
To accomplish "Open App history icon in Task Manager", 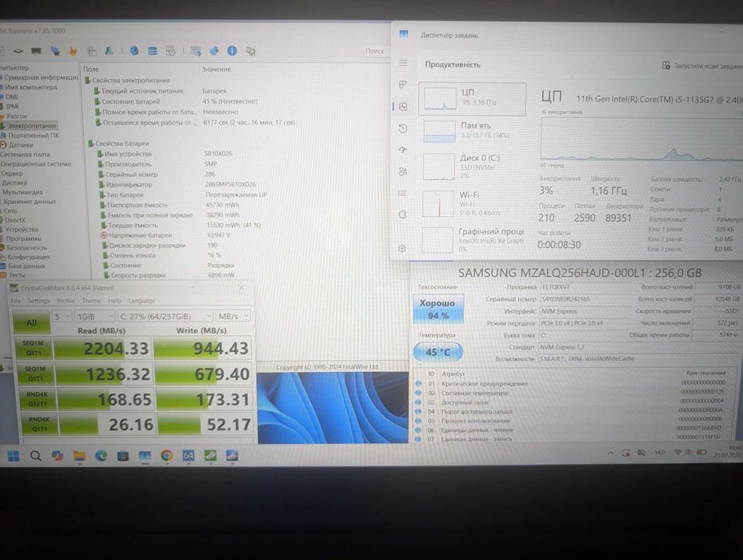I will pyautogui.click(x=403, y=129).
